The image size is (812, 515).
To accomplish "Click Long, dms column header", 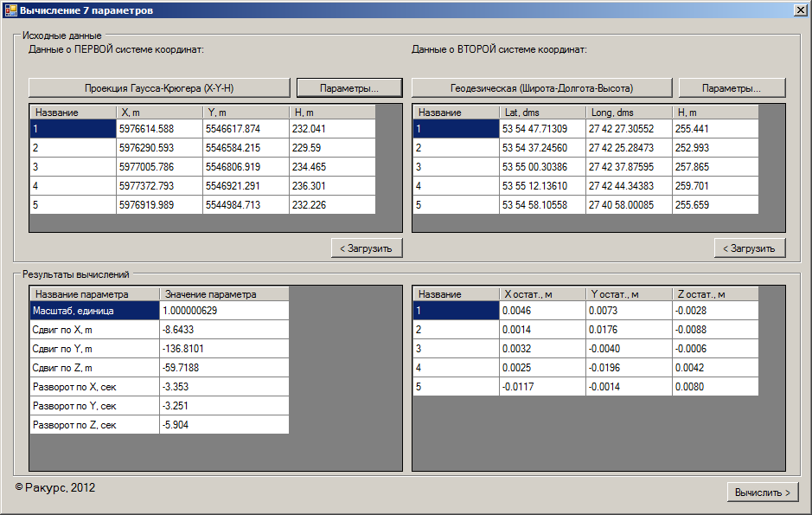I will point(630,113).
